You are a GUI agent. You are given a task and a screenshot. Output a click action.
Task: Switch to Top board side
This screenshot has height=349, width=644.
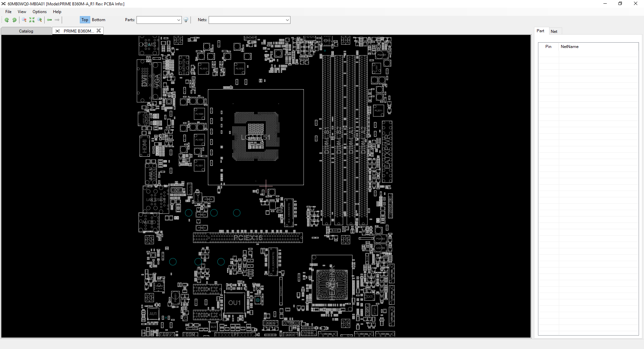pos(85,20)
